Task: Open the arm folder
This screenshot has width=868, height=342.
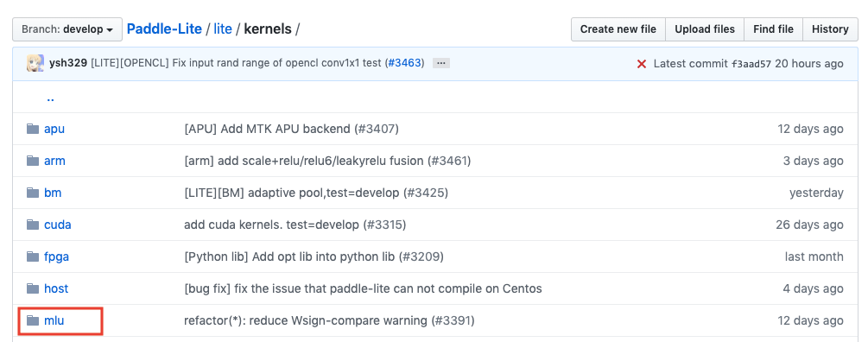Action: pyautogui.click(x=54, y=161)
